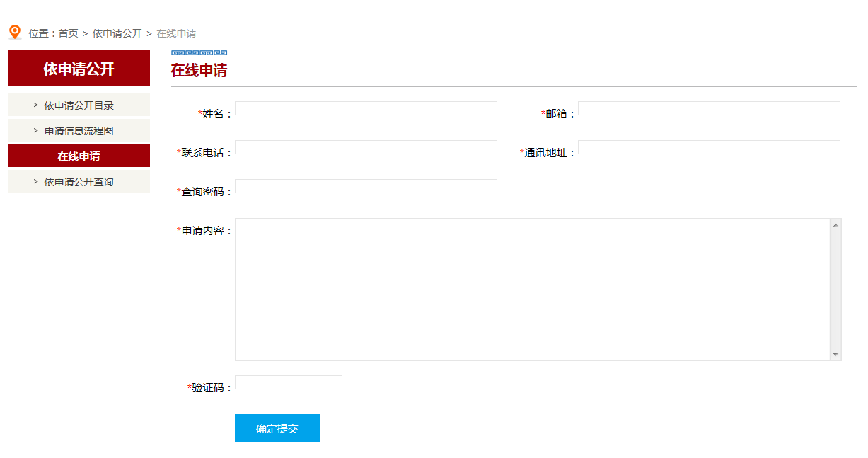Focus the 联系电话 input field

point(366,147)
